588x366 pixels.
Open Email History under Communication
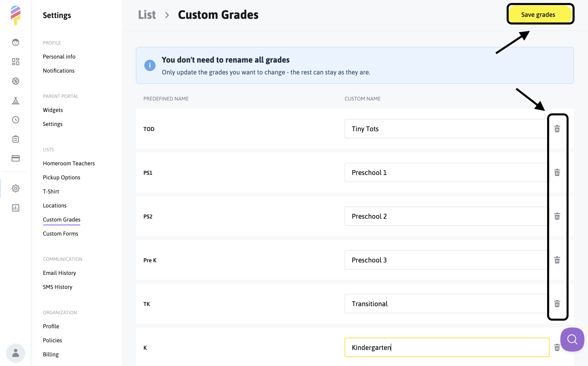(59, 273)
